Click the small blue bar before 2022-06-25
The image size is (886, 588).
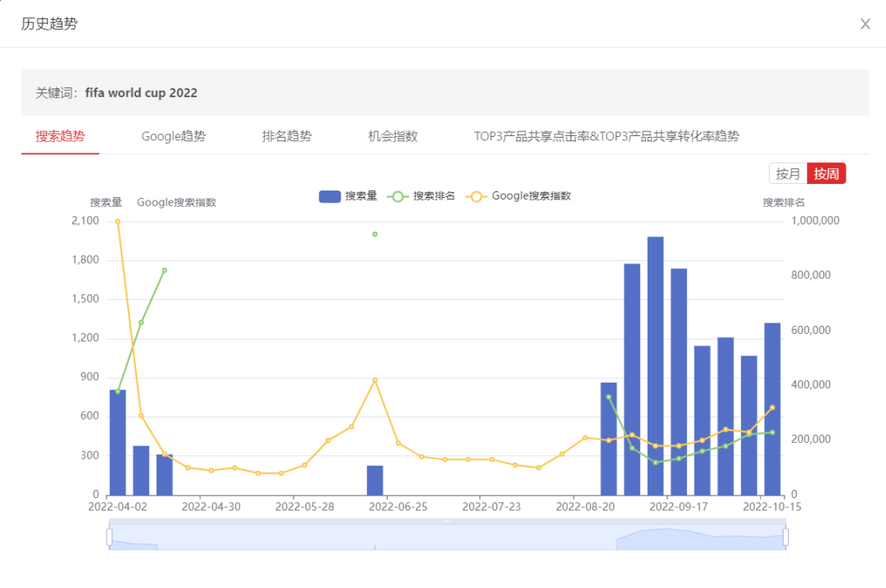pos(375,481)
